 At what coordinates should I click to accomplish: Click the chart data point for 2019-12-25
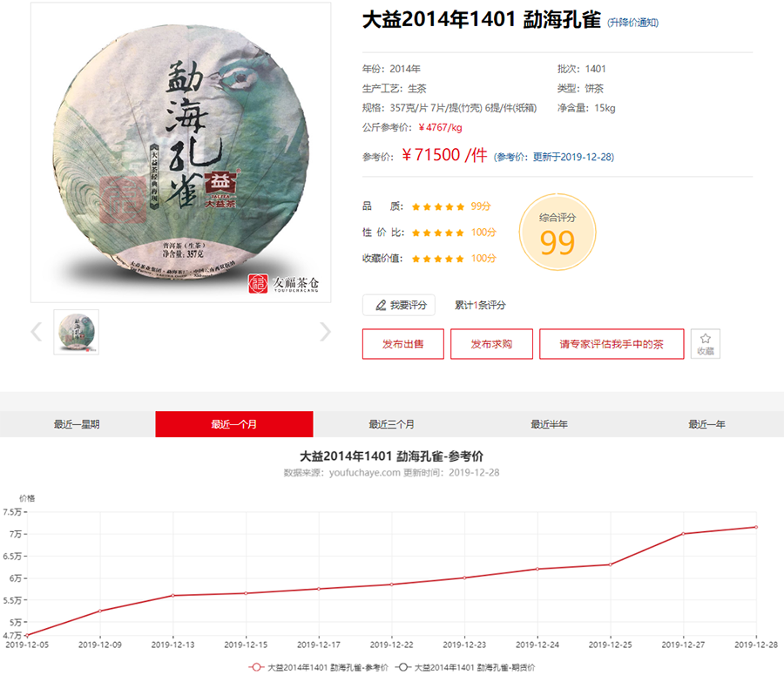[x=611, y=564]
